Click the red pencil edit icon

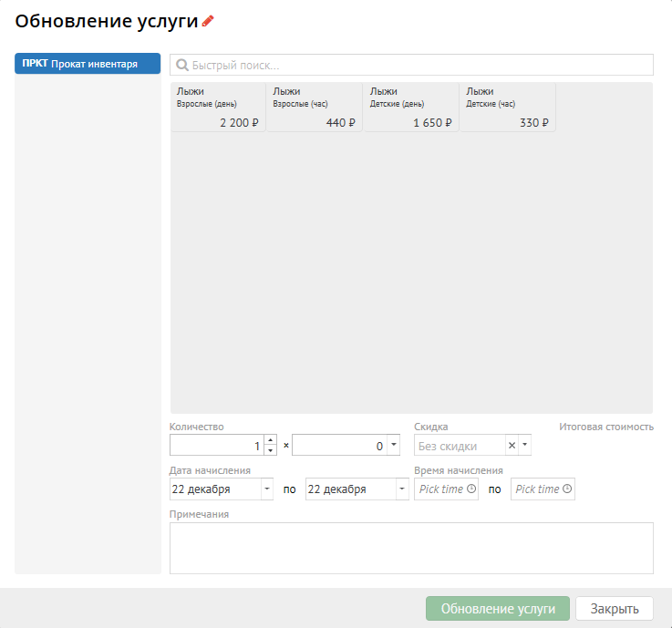[x=208, y=21]
